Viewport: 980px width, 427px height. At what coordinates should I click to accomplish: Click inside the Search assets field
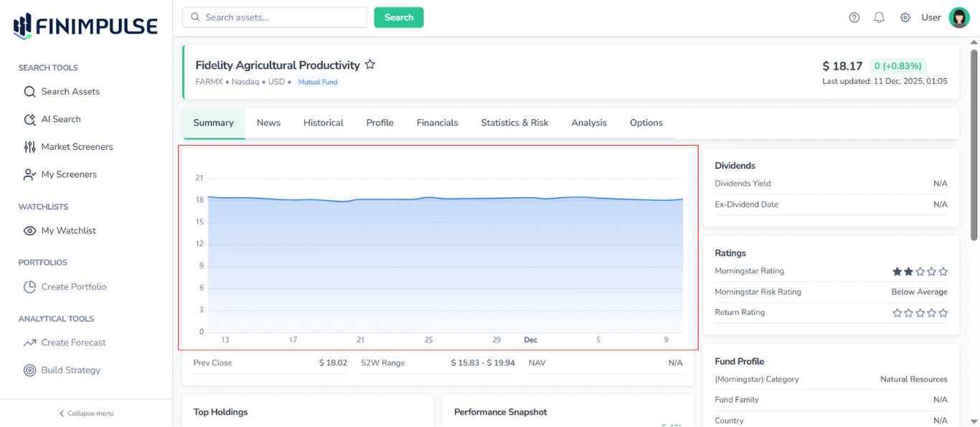pos(274,17)
